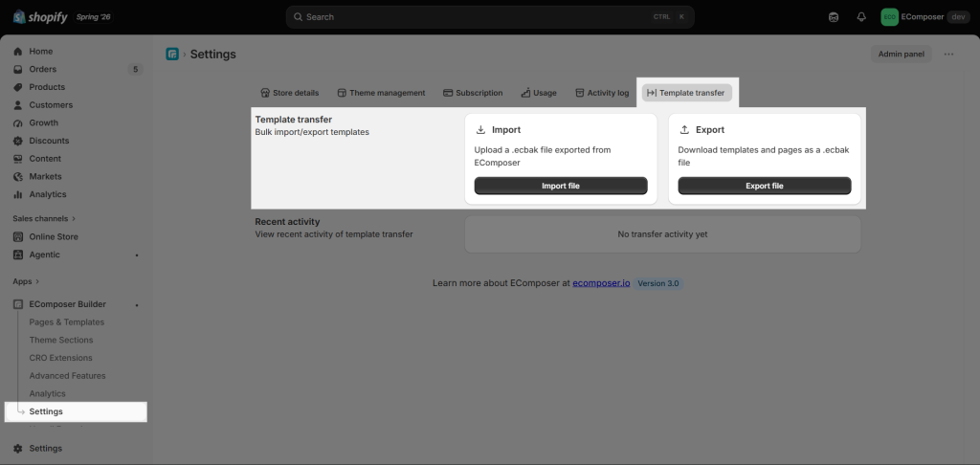Image resolution: width=980 pixels, height=465 pixels.
Task: Open EComposer Analytics submenu item
Action: click(x=48, y=394)
